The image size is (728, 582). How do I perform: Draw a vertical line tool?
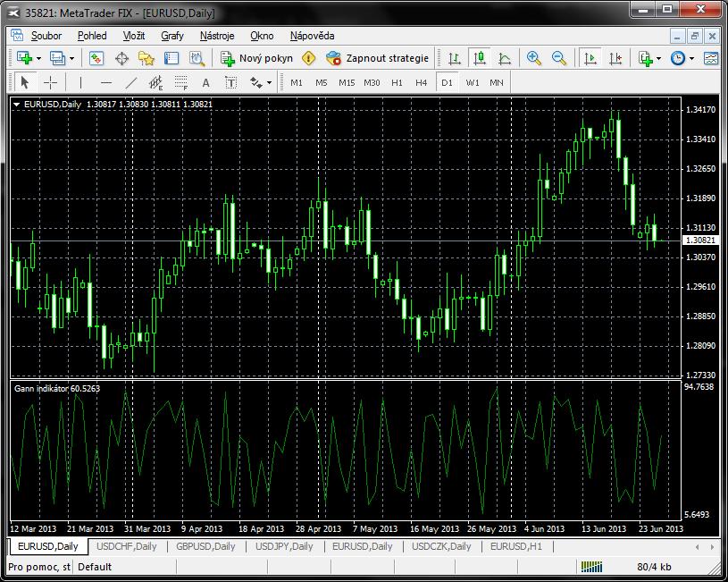coord(80,83)
